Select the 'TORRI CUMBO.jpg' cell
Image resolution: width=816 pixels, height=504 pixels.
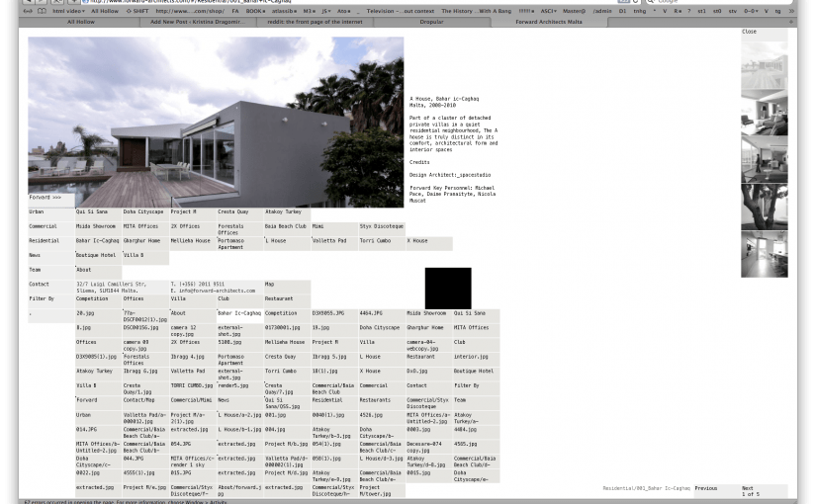point(193,389)
